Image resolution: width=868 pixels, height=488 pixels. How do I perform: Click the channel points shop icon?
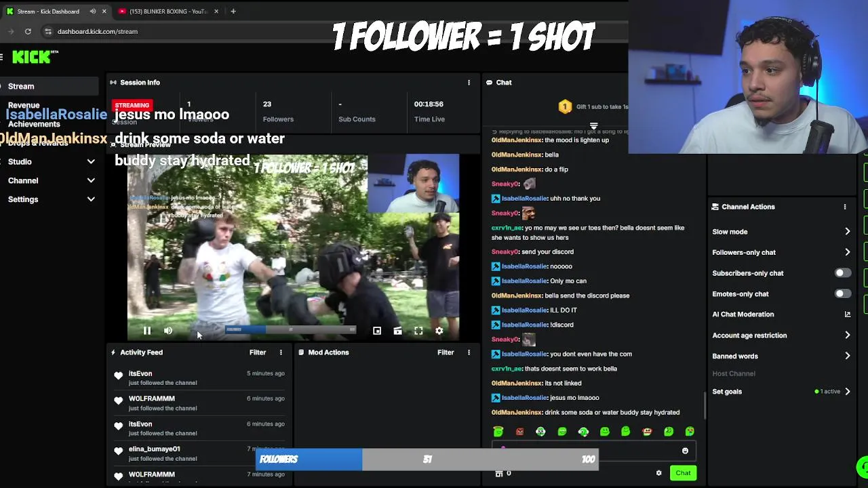pyautogui.click(x=499, y=473)
